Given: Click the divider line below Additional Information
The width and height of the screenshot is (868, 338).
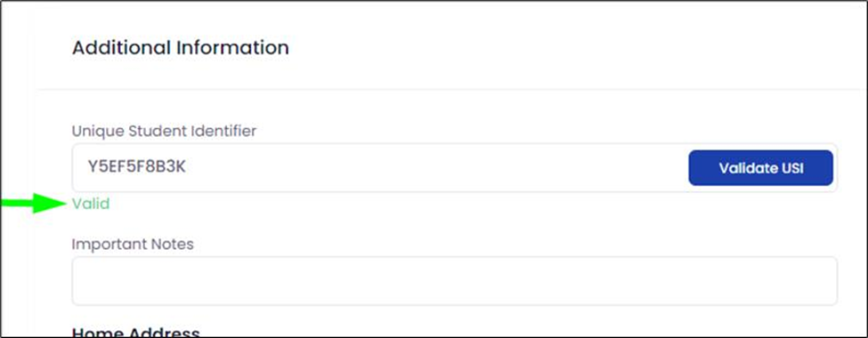Looking at the screenshot, I should [451, 89].
